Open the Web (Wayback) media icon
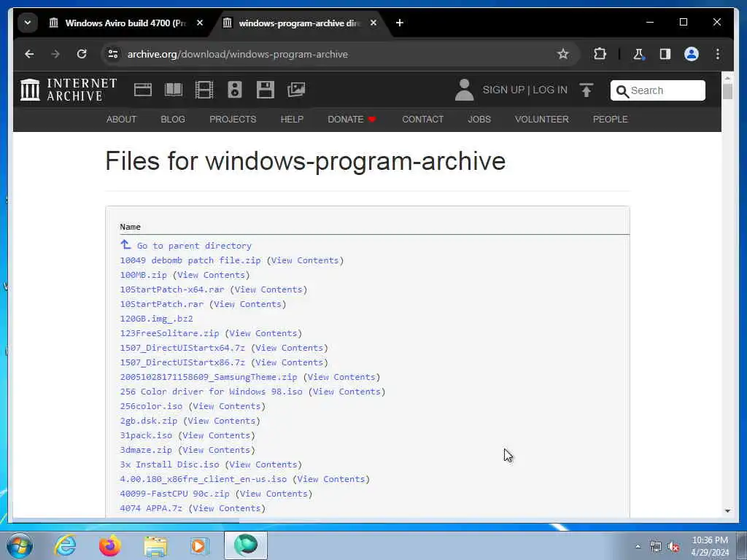Image resolution: width=747 pixels, height=560 pixels. [x=143, y=90]
